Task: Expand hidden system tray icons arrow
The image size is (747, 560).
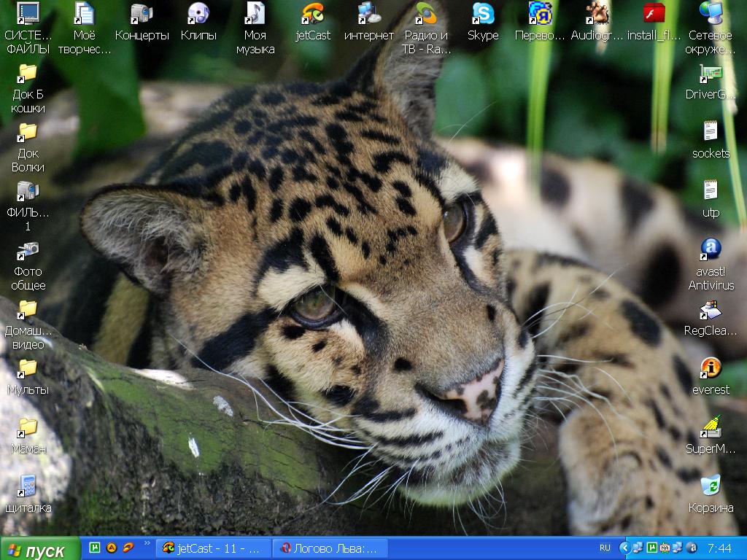Action: coord(624,548)
